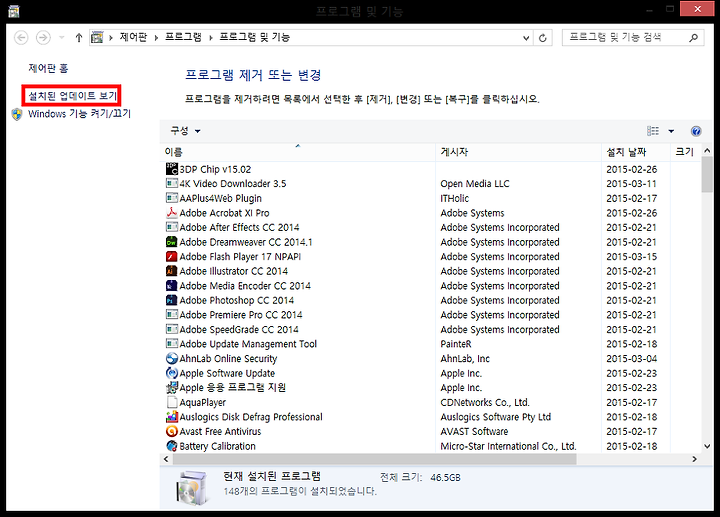Open 설치된 업데이트 보기 link
Screen dimensions: 720x517
pyautogui.click(x=73, y=96)
